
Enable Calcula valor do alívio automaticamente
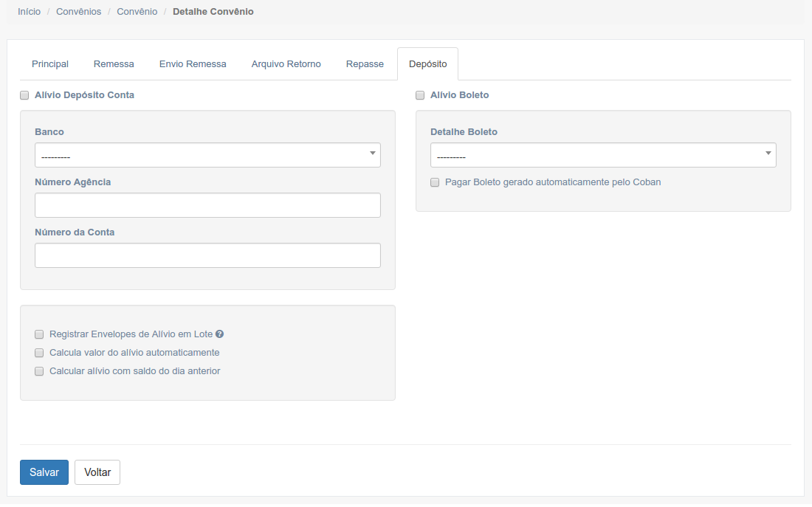pyautogui.click(x=39, y=353)
